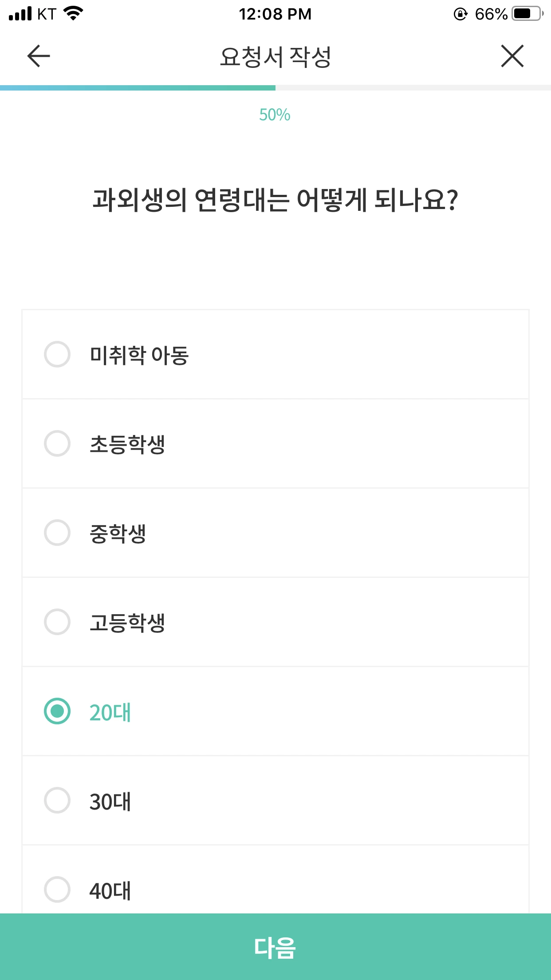Tap the 50% progress label
The image size is (551, 980).
pyautogui.click(x=275, y=115)
